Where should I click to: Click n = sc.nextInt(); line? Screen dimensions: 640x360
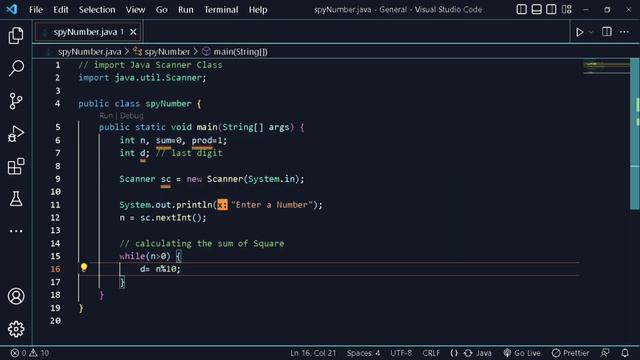click(163, 218)
